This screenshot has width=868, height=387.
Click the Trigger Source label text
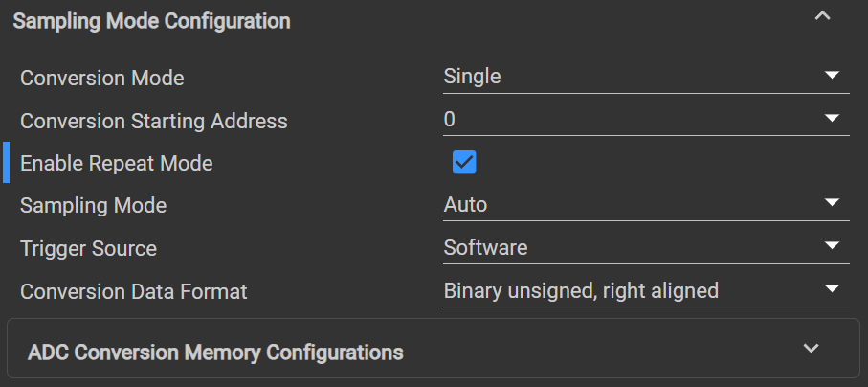[x=89, y=248]
